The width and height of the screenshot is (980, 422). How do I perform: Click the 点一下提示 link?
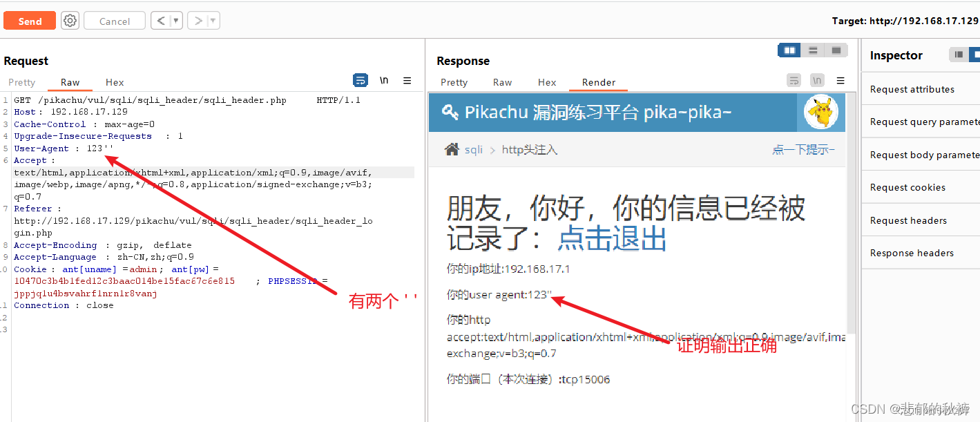point(803,148)
